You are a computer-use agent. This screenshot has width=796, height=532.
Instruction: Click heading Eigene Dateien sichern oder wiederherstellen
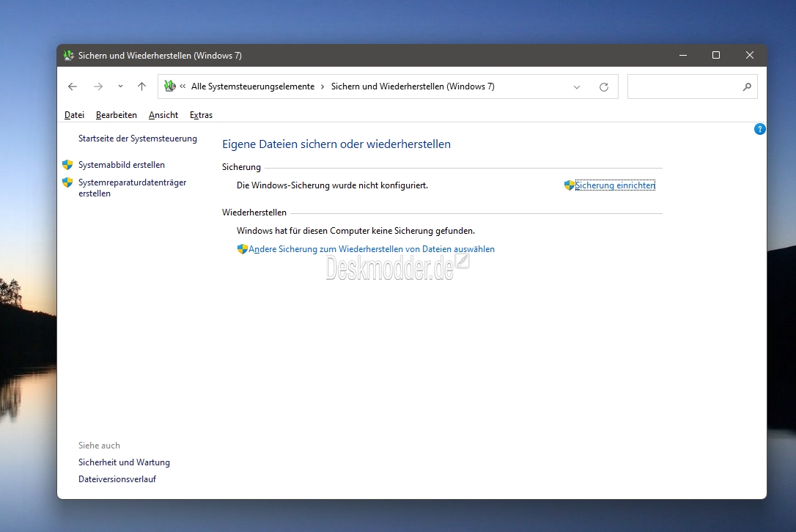point(336,144)
